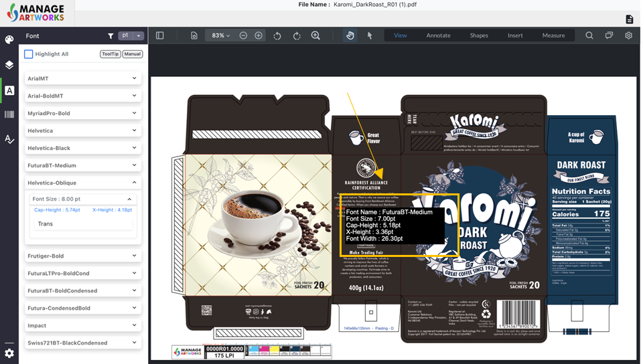Click the file name Karomi_DarkRoast_R01 (1).pdf

(x=375, y=5)
